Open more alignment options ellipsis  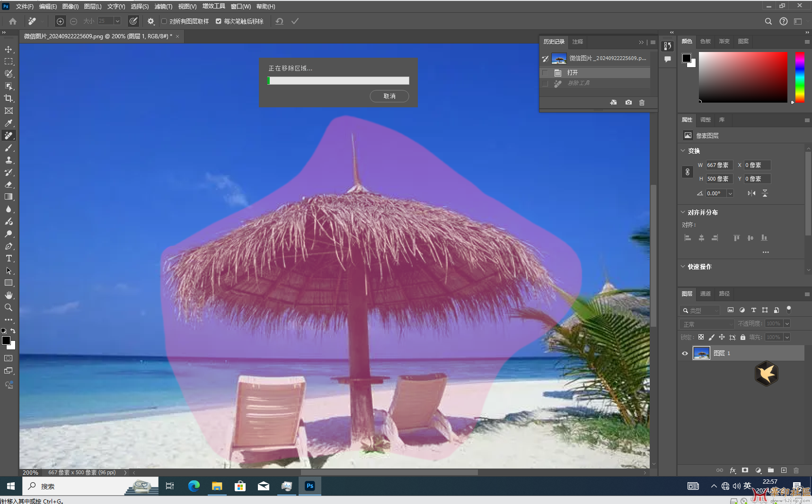coord(766,252)
